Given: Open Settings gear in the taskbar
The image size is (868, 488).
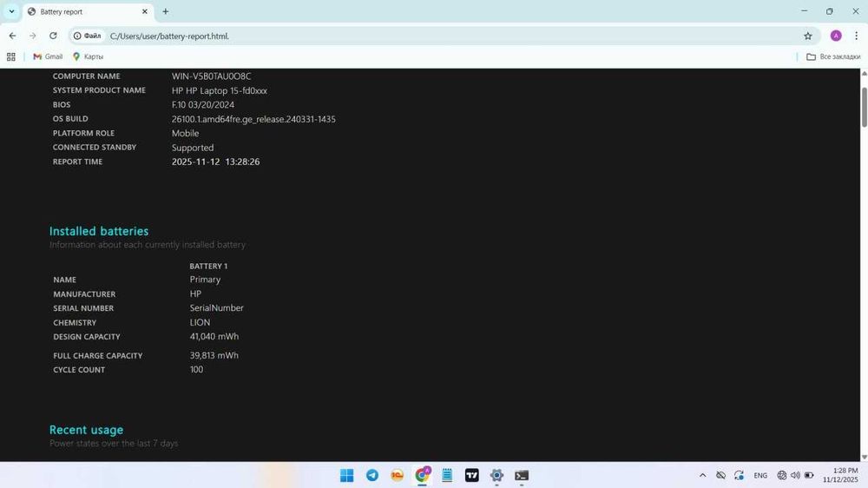Looking at the screenshot, I should tap(496, 475).
